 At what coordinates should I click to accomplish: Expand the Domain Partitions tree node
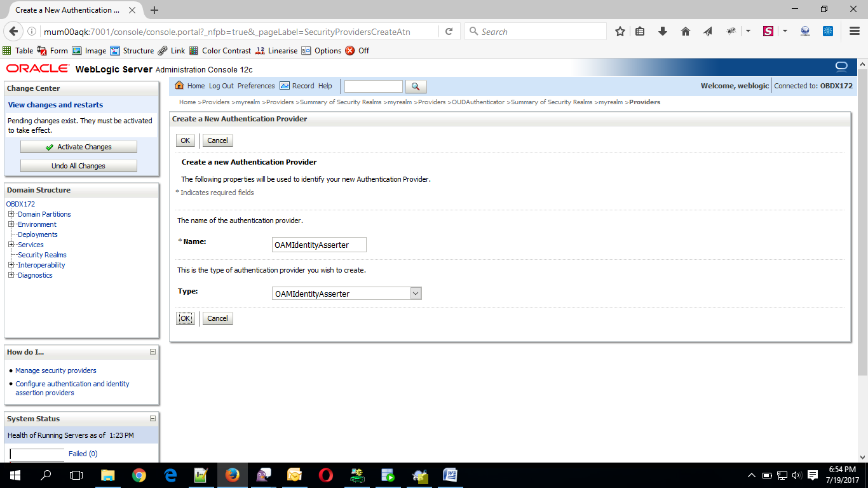pyautogui.click(x=11, y=214)
